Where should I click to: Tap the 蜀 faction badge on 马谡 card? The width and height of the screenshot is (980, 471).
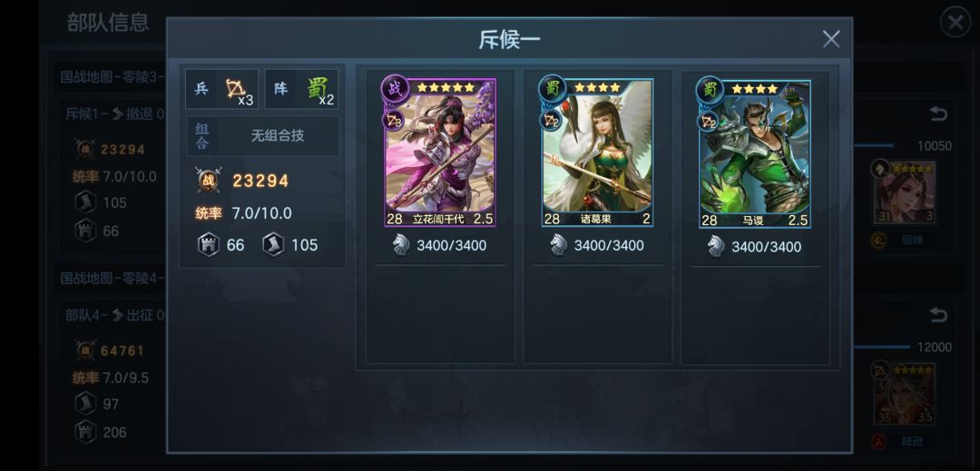click(710, 90)
